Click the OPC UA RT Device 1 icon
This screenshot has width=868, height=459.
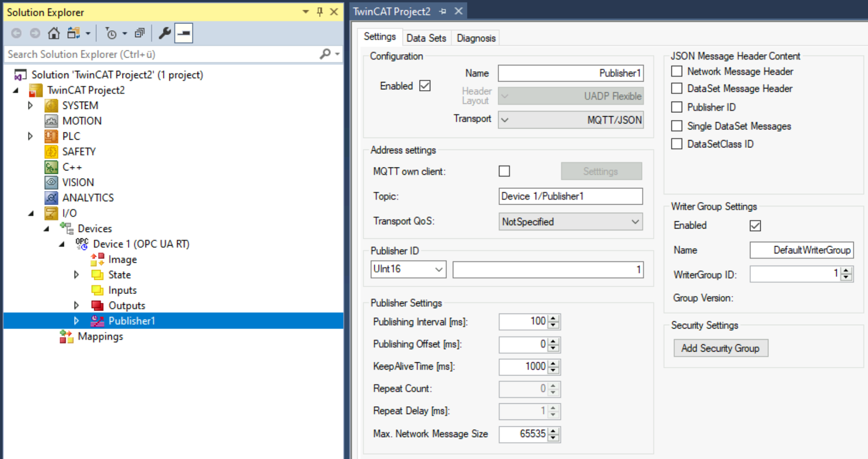click(82, 244)
